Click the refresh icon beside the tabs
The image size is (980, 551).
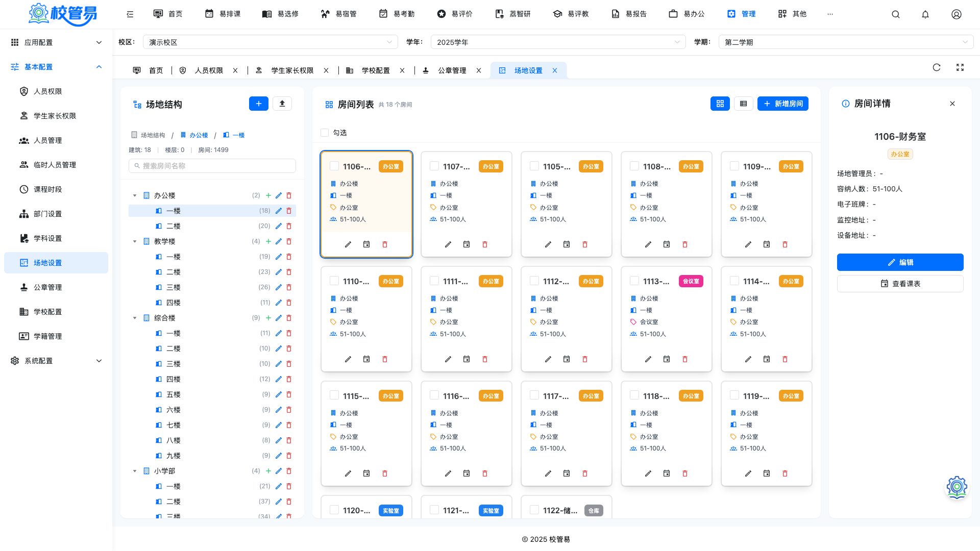[x=937, y=67]
